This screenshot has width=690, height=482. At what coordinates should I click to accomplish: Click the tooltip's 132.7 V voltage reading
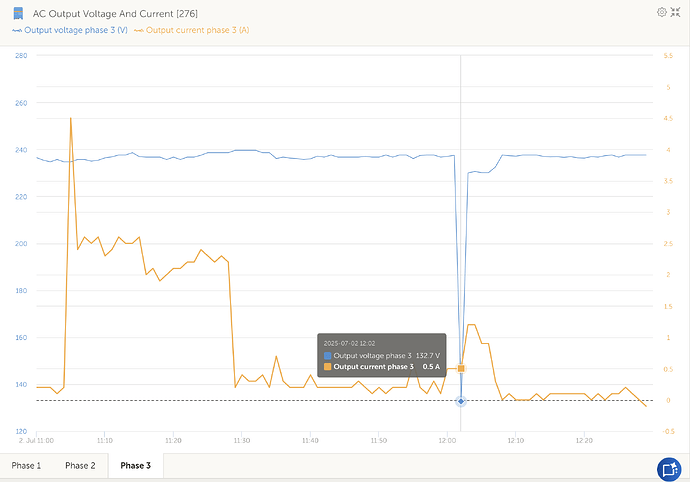pyautogui.click(x=427, y=356)
